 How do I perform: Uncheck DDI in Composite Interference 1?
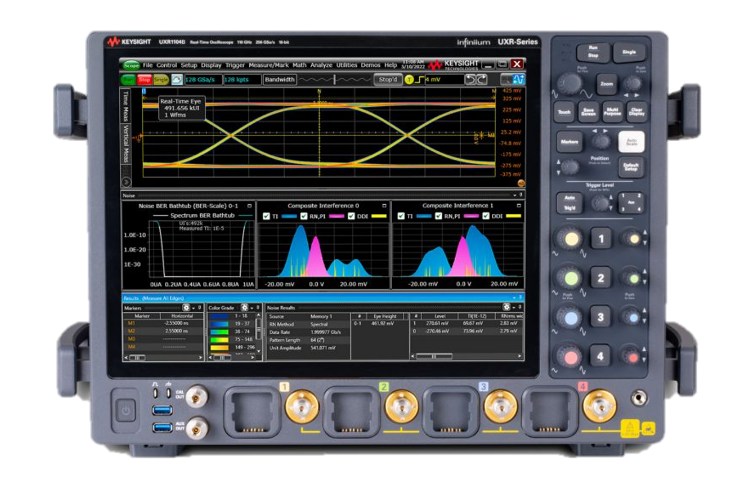click(486, 216)
